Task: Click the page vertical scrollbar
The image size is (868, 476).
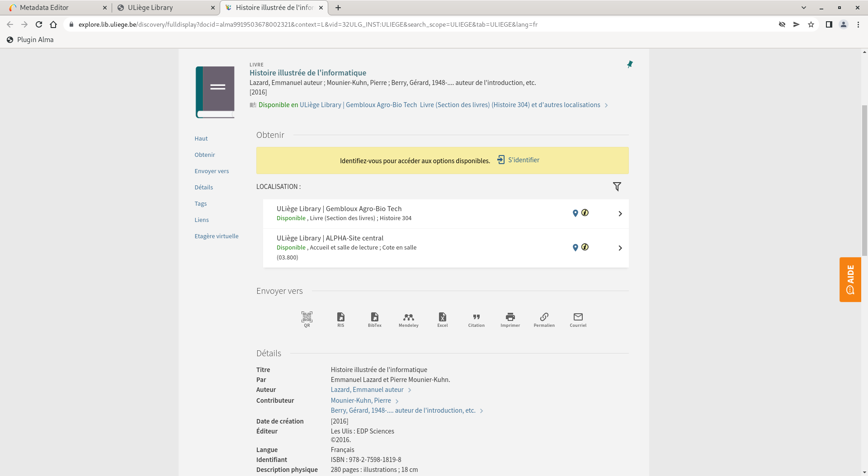Action: (x=864, y=181)
